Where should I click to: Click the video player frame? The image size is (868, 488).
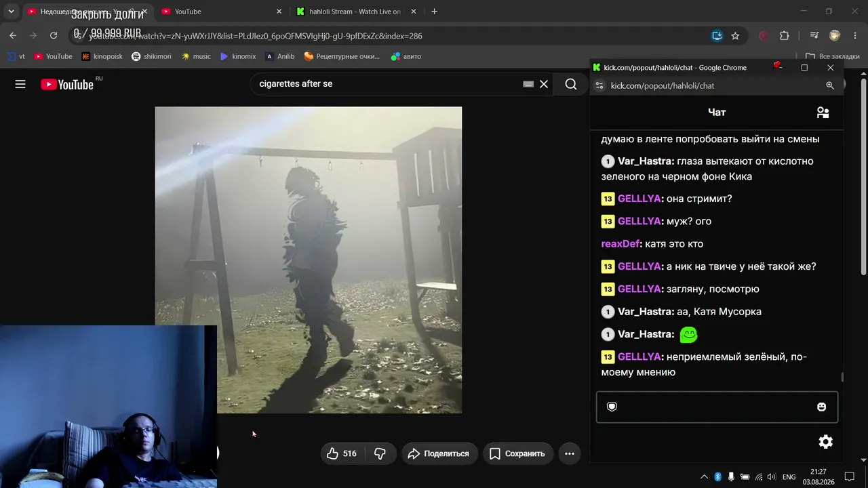(309, 260)
